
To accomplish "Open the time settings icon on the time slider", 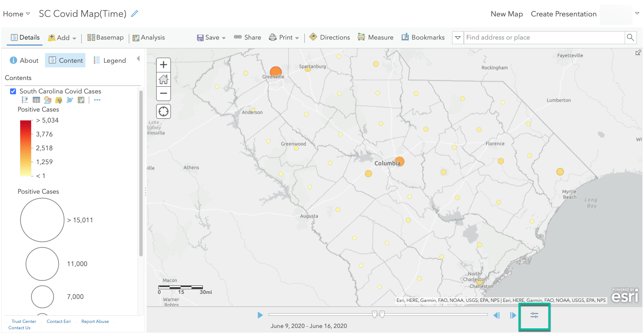I will coord(534,314).
